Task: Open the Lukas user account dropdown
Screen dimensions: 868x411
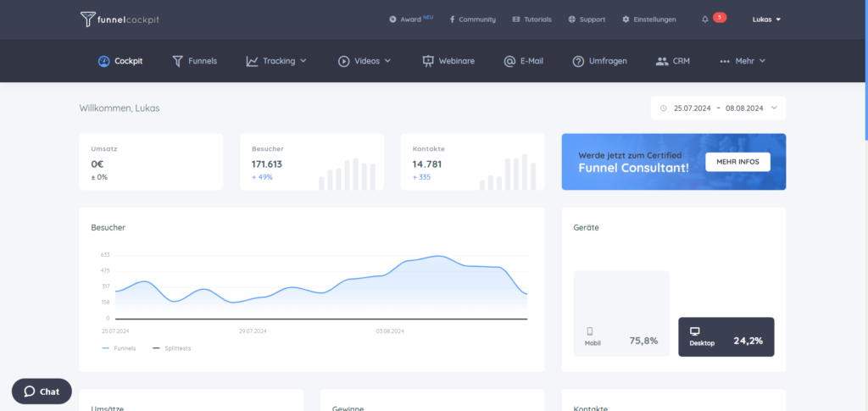Action: (x=766, y=19)
